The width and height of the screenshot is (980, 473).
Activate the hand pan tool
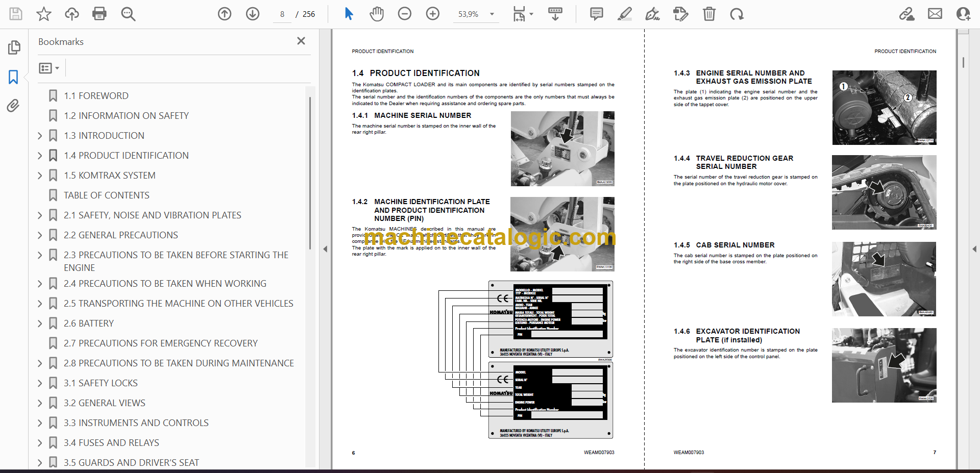(x=377, y=14)
